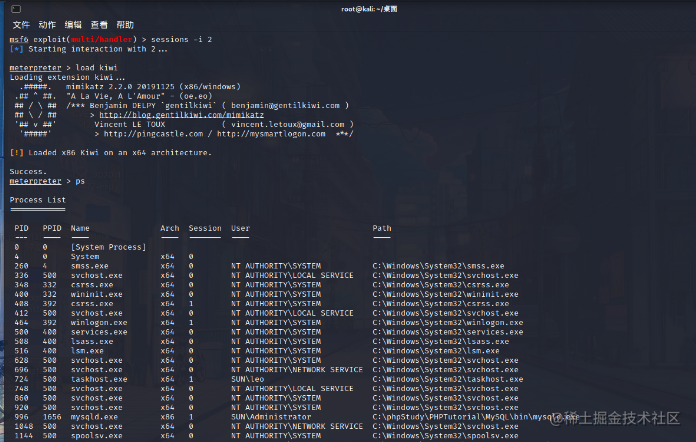This screenshot has width=696, height=442.
Task: Click the terminal icon in the title bar
Action: coord(16,9)
